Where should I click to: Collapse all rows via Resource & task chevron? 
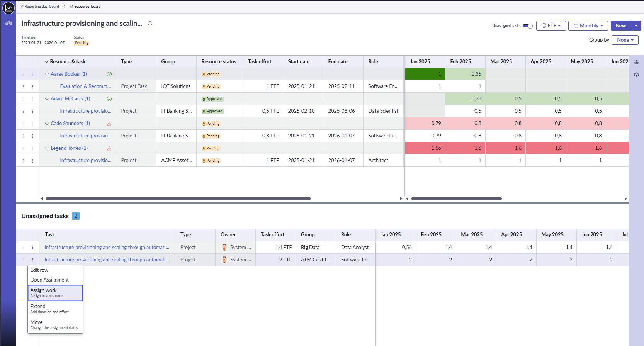click(x=46, y=62)
